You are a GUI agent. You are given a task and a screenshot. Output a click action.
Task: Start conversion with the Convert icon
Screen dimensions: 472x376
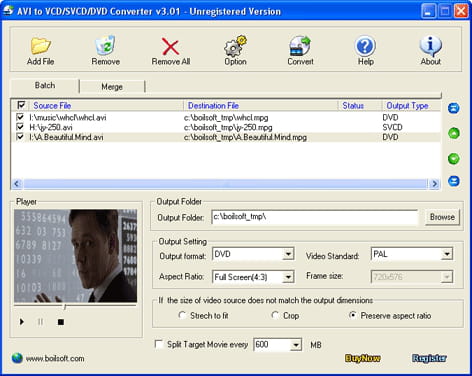click(x=300, y=46)
